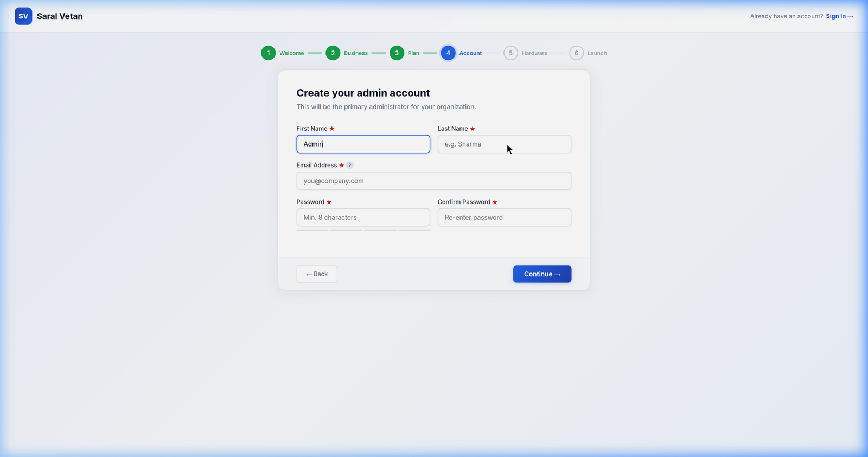This screenshot has width=868, height=457.
Task: Click the Welcome step label
Action: pos(291,53)
